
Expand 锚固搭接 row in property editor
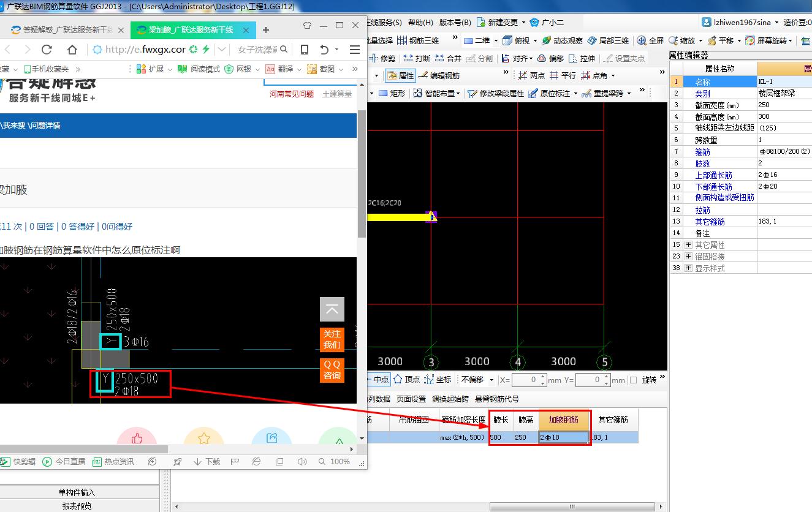[x=688, y=257]
